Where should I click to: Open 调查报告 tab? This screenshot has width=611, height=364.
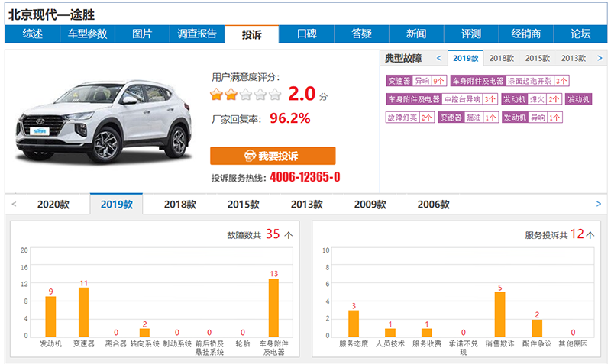tap(197, 34)
